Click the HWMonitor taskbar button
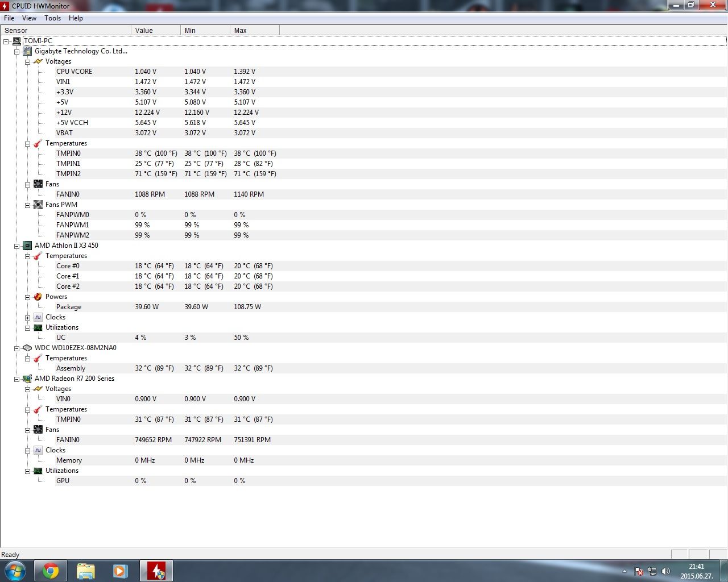Screen dimensions: 728x582 pyautogui.click(x=156, y=571)
